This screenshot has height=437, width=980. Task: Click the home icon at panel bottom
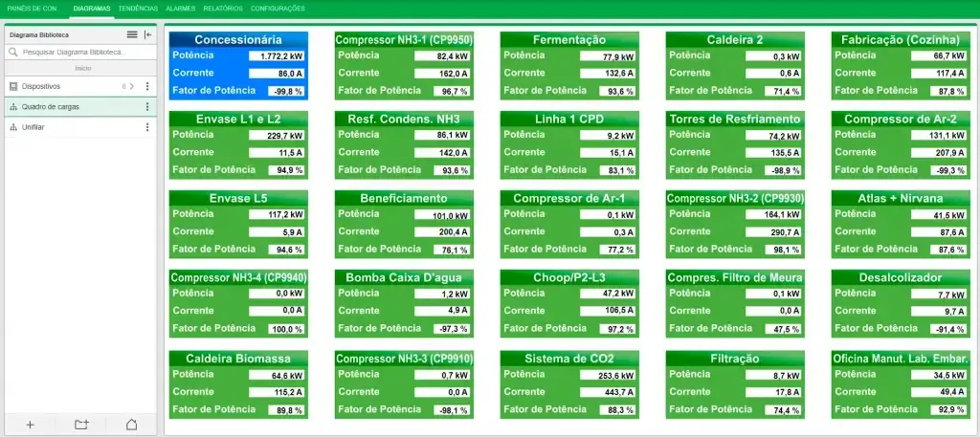coord(131,425)
